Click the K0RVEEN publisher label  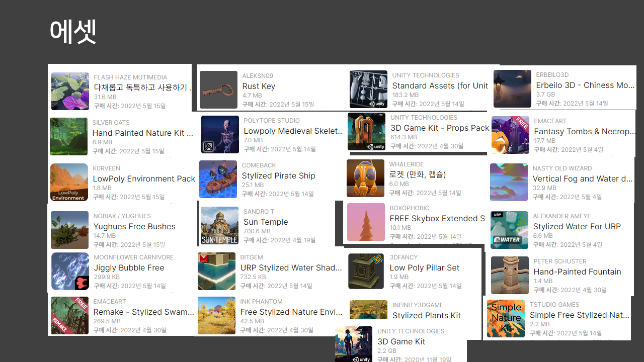(106, 168)
